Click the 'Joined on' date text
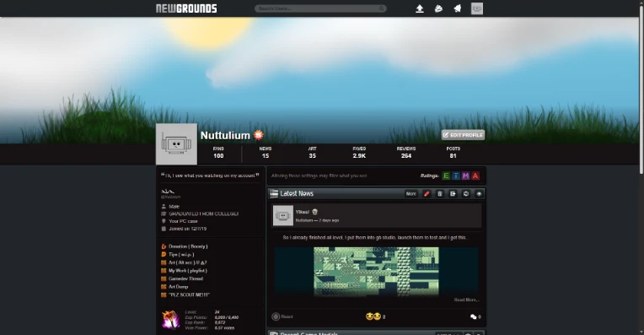 pos(188,229)
